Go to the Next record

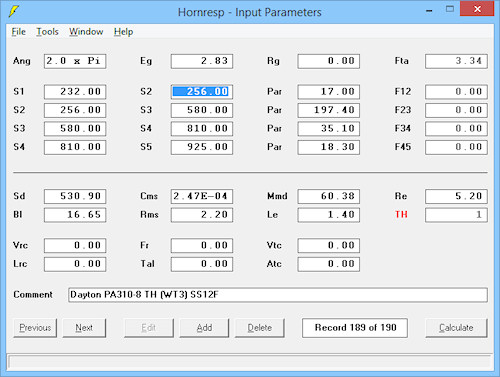[x=84, y=328]
